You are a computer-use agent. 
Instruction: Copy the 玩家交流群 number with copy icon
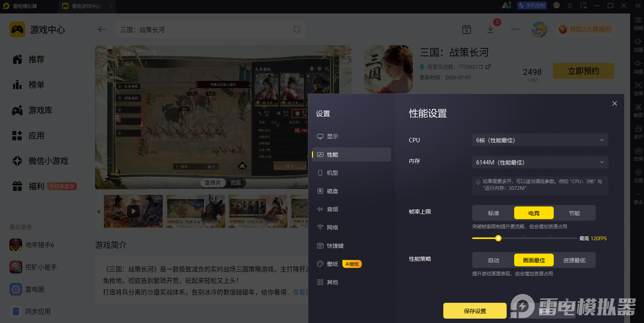(488, 67)
